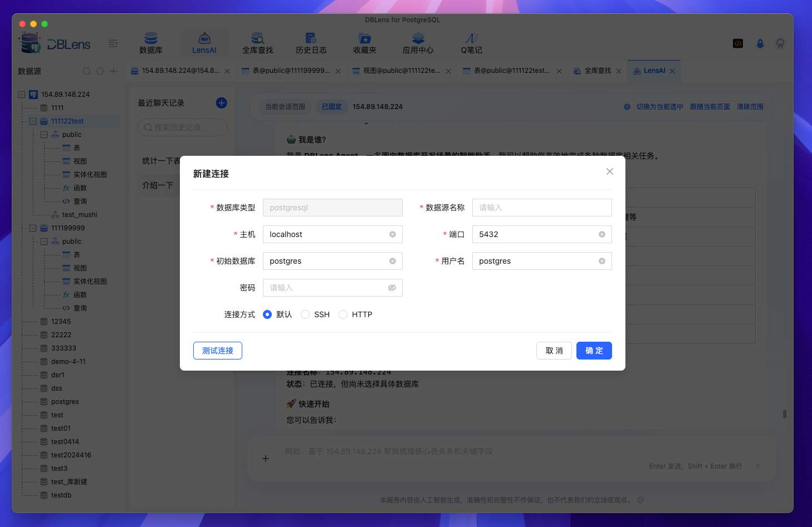812x527 pixels.
Task: Collapse the 111122test database node
Action: coord(33,121)
